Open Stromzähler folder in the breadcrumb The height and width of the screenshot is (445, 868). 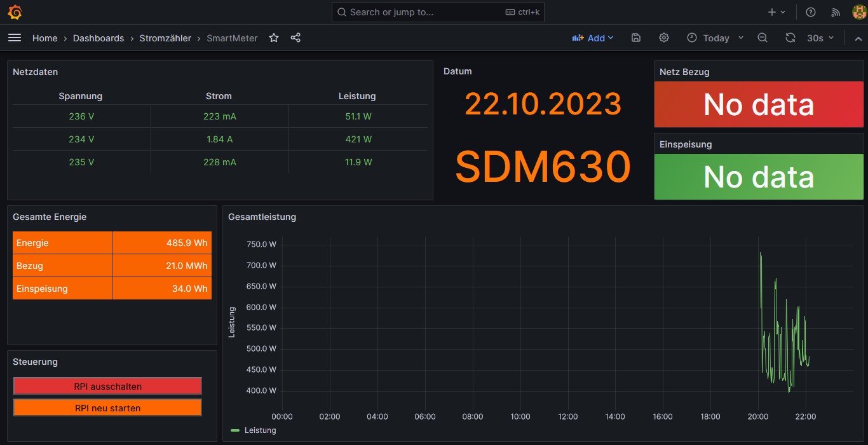point(165,38)
